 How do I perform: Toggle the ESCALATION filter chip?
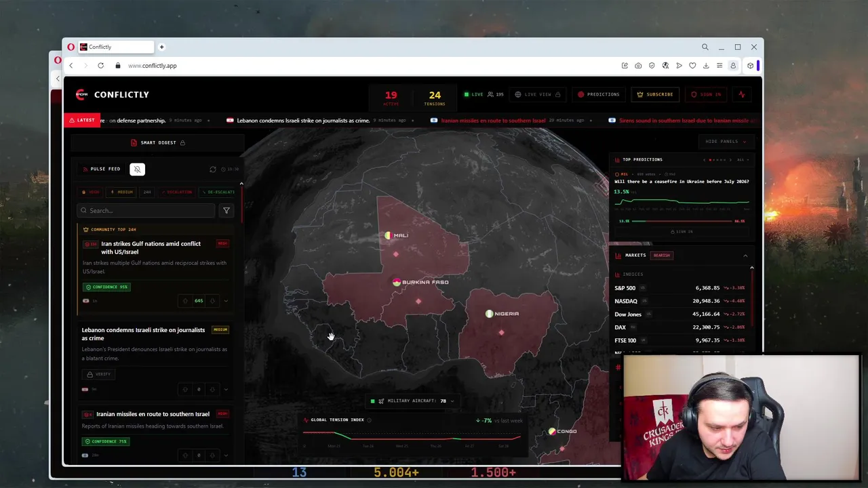tap(176, 192)
